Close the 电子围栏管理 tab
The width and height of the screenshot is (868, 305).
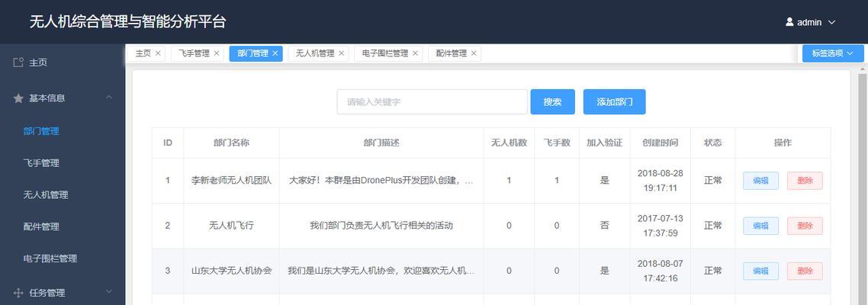coord(415,53)
